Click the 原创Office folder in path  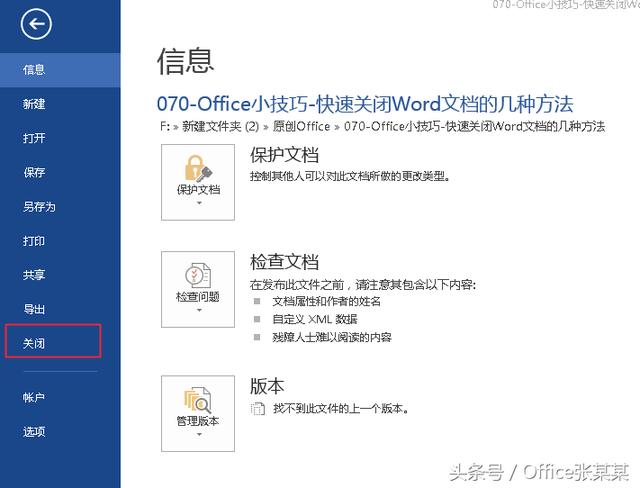coord(301,126)
